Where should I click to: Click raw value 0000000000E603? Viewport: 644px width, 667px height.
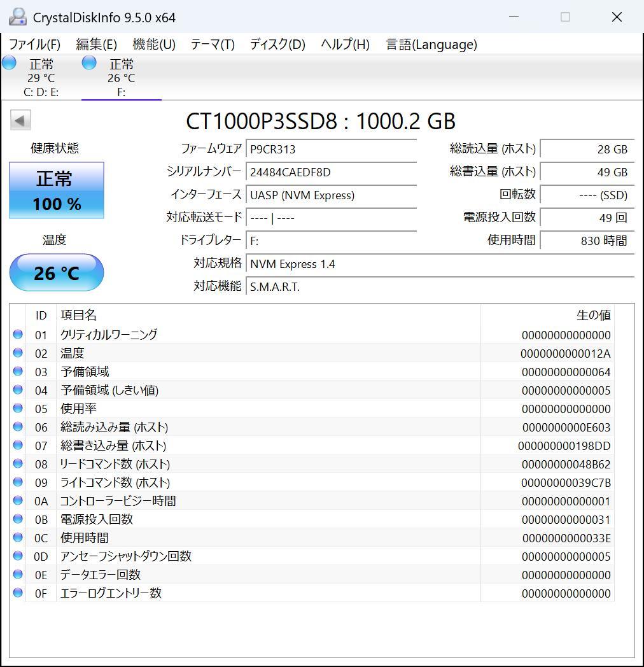pos(566,428)
